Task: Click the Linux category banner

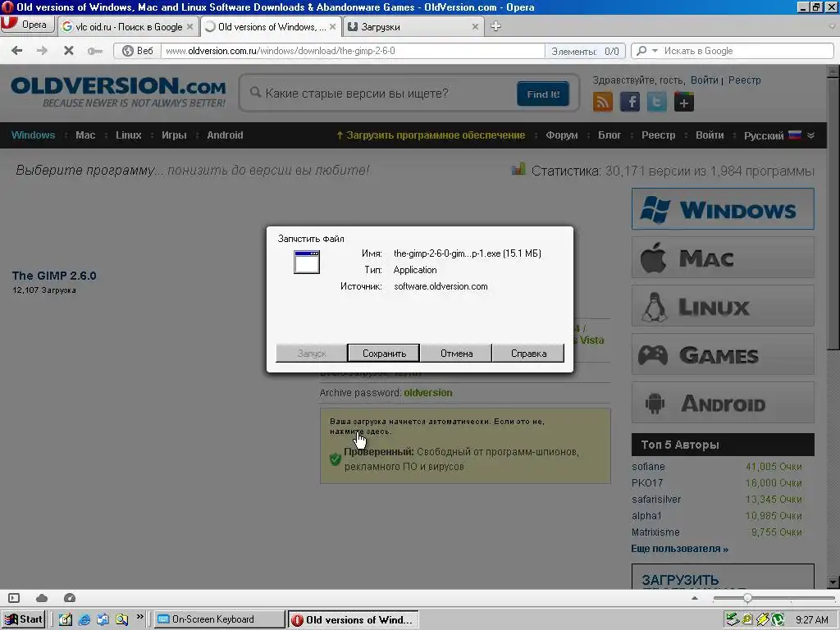Action: [723, 306]
